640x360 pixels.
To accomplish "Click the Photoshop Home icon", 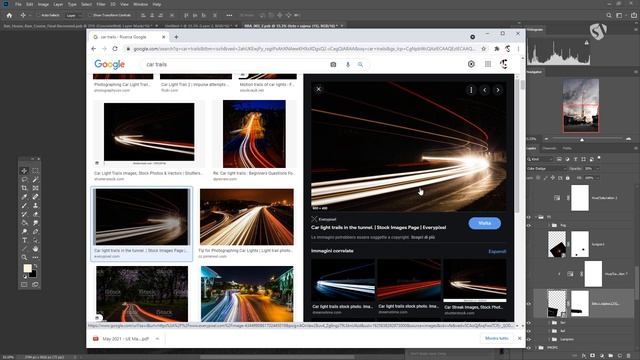I will tap(9, 15).
